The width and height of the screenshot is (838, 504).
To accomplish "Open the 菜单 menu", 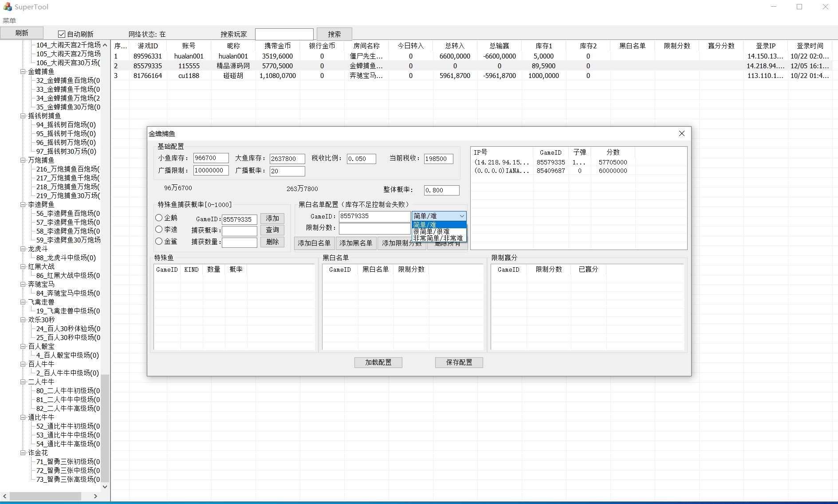I will (9, 20).
